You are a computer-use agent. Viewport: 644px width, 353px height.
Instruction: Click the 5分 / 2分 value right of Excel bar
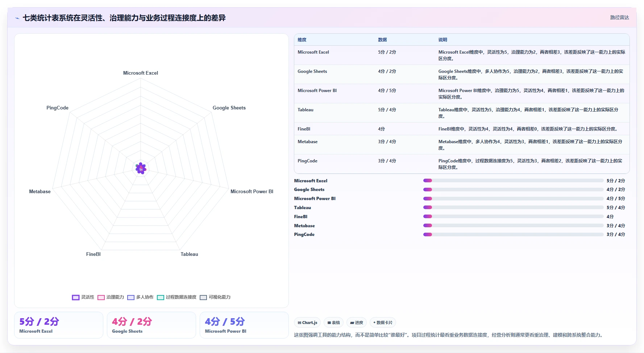(616, 180)
